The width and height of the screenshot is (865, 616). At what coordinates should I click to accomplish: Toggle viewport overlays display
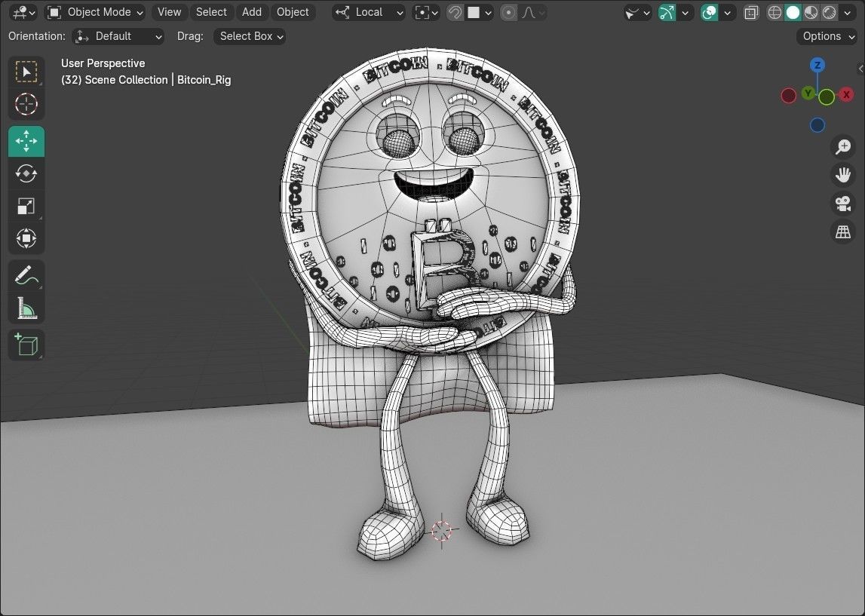[x=710, y=12]
